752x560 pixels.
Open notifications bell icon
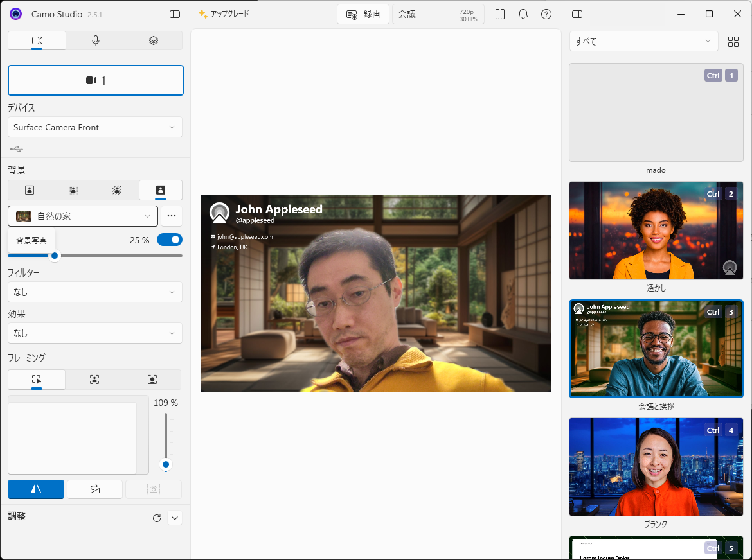[523, 14]
